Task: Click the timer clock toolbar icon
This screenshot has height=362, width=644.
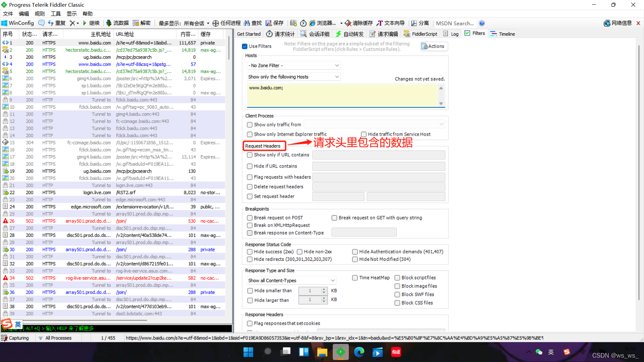Action: point(303,23)
